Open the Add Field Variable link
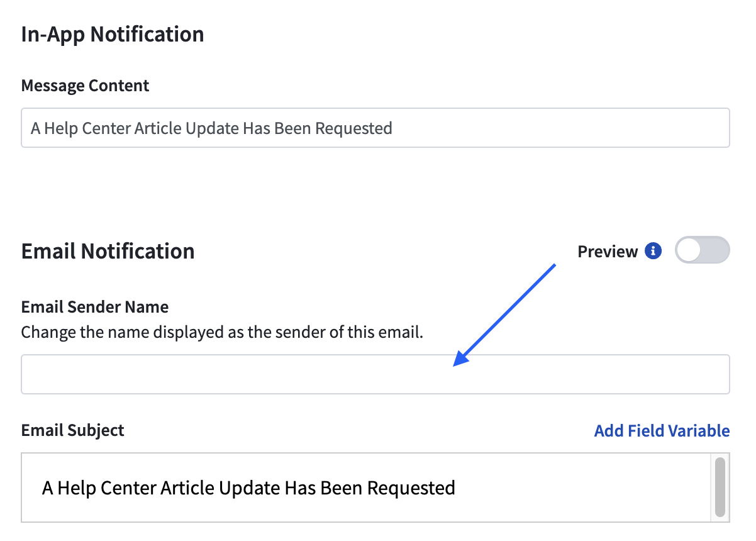Screen dimensions: 756x541 coord(662,431)
